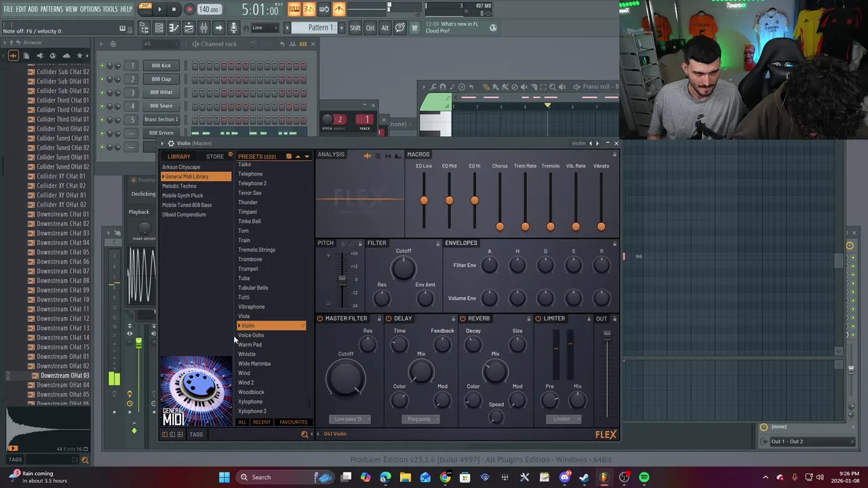
Task: Open the TOOLS menu
Action: point(110,9)
